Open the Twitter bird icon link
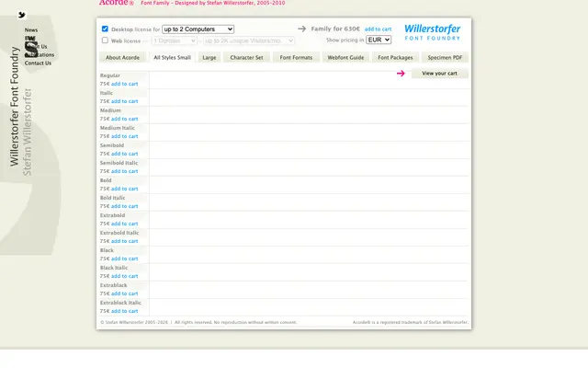 coord(22,15)
